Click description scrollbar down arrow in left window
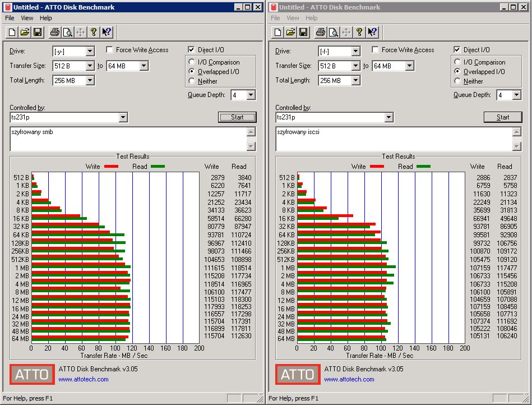Image resolution: width=532 pixels, height=405 pixels. pos(251,146)
